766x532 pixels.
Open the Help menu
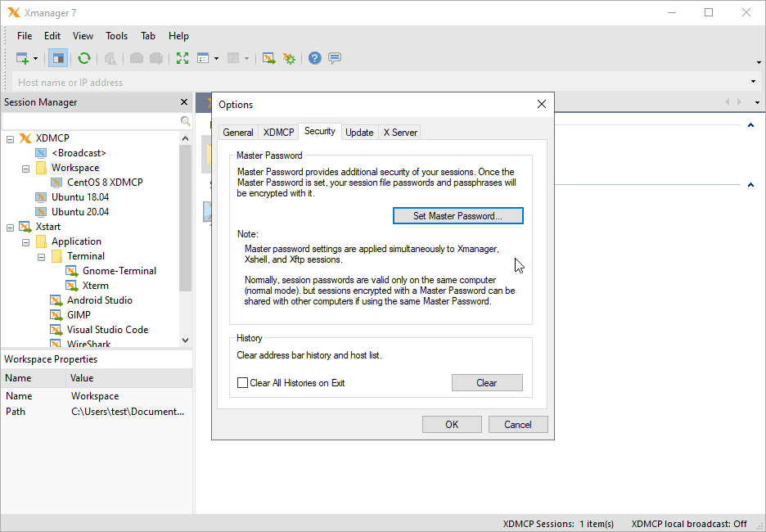click(178, 36)
